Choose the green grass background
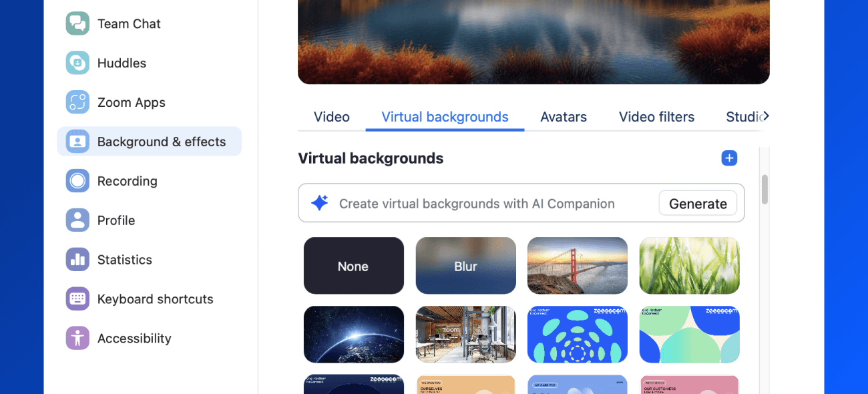This screenshot has height=394, width=868. pos(690,266)
